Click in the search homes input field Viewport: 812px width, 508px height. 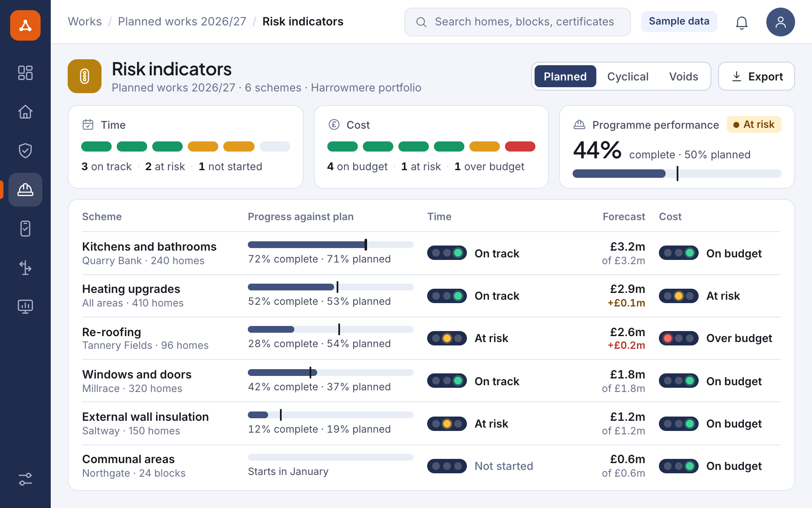tap(518, 22)
